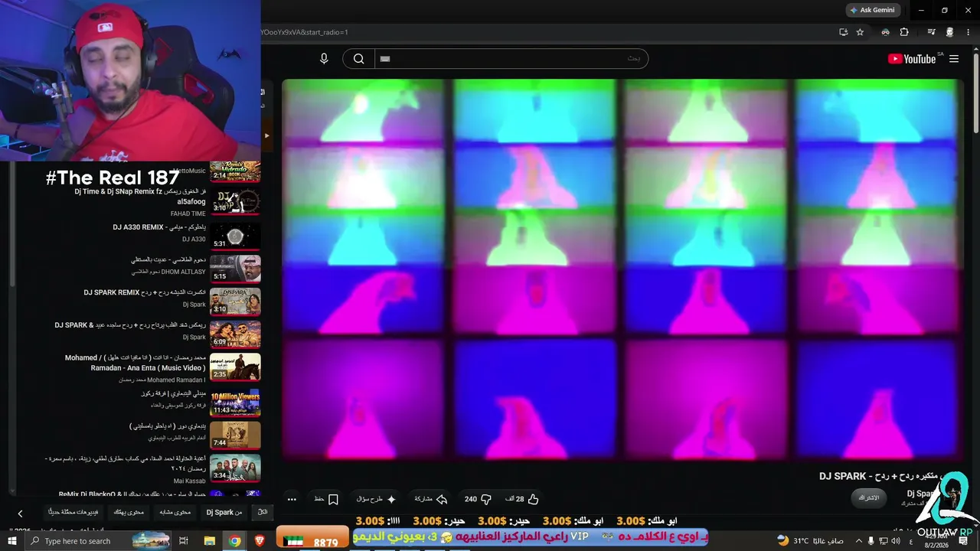Screen dimensions: 980x551
Task: Open the taskbar weather widget 31°C
Action: coord(810,541)
